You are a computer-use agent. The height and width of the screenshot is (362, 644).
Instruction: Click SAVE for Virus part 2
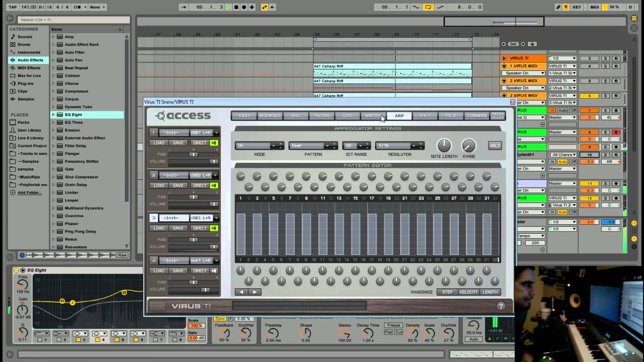click(178, 186)
